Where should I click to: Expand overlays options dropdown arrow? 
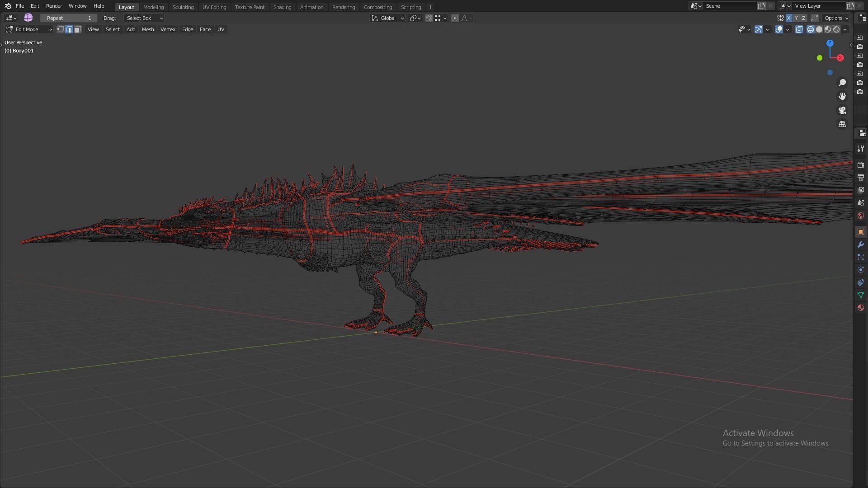tap(788, 29)
